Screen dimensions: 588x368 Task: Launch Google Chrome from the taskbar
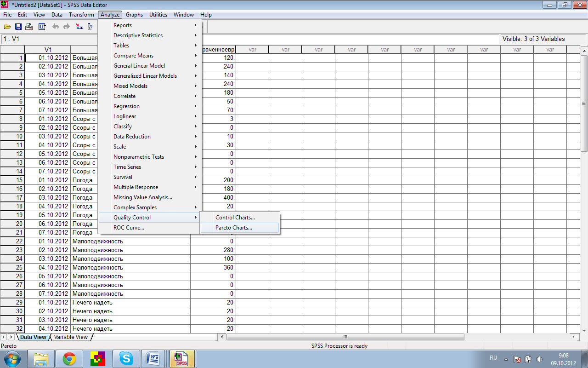70,358
